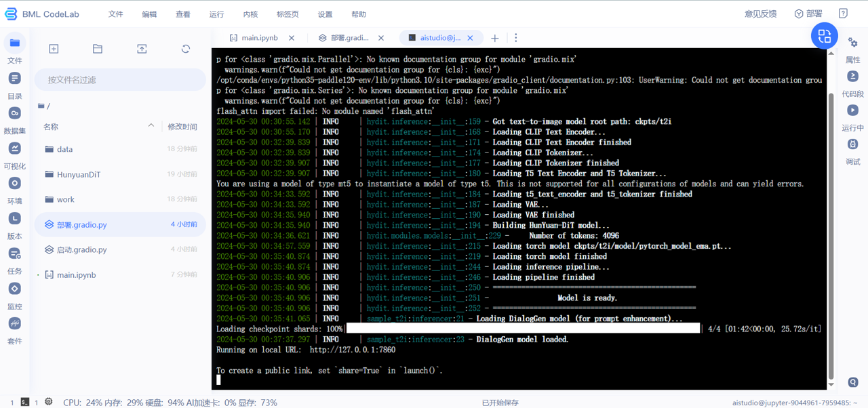Open the 监控 monitoring panel
Image resolution: width=868 pixels, height=408 pixels.
14,295
